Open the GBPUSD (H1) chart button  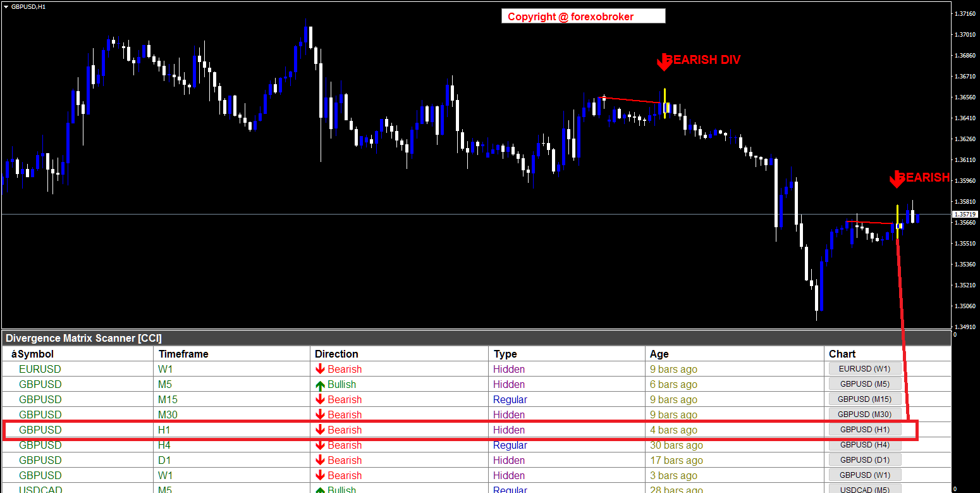click(x=864, y=430)
